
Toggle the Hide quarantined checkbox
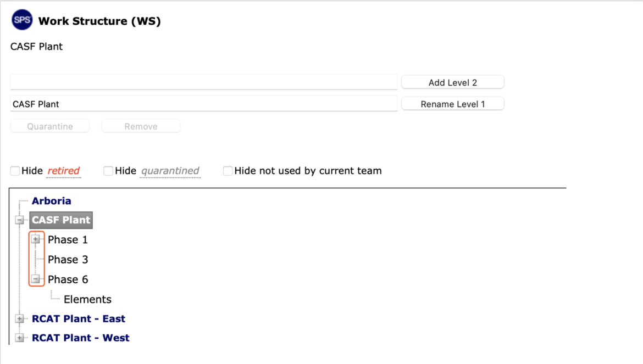[x=108, y=171]
